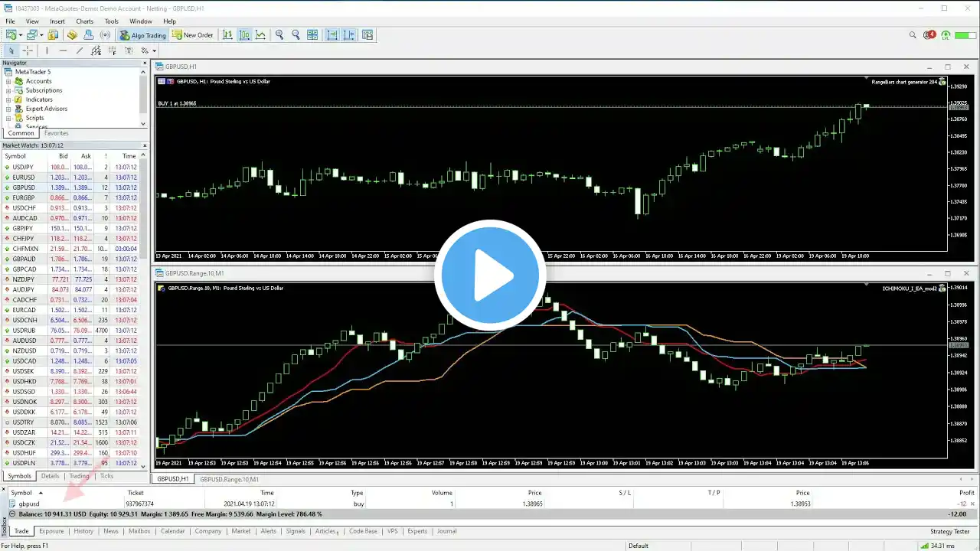Select the text label tool

[x=129, y=51]
